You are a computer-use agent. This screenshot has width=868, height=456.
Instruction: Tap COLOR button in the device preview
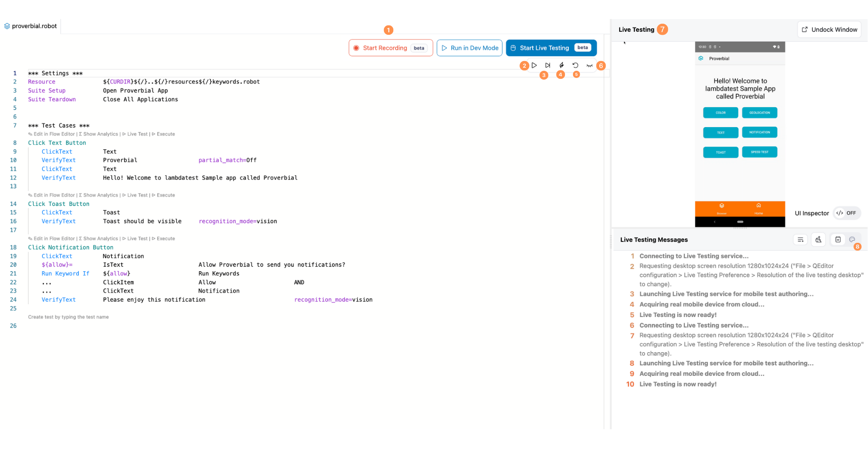(x=721, y=113)
